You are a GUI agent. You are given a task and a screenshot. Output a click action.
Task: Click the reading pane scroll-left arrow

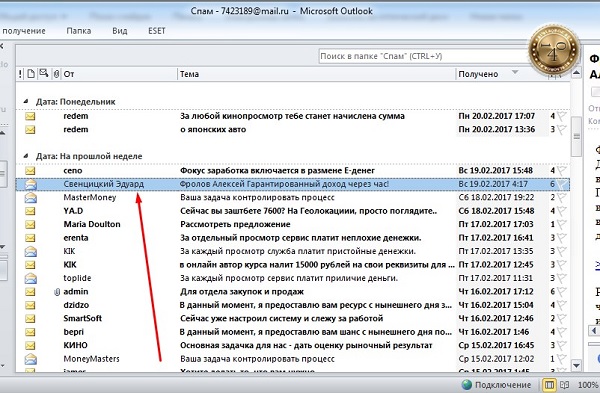pos(593,330)
